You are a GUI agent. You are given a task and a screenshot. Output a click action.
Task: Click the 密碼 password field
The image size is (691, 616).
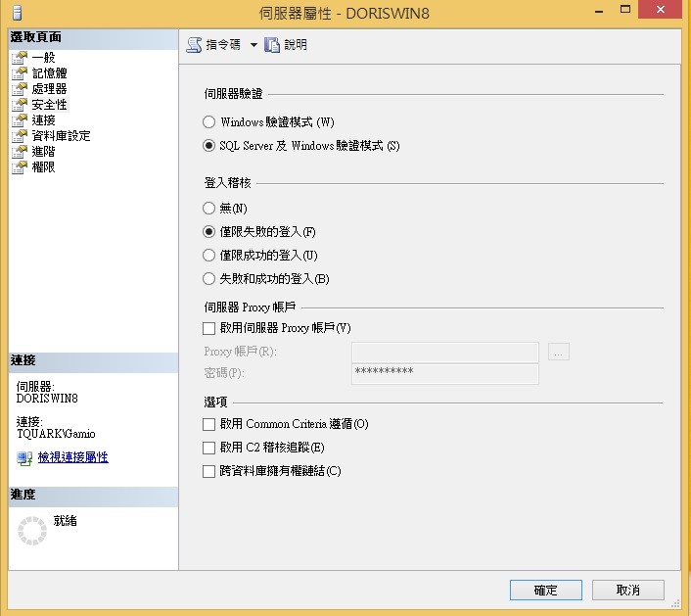tap(445, 373)
